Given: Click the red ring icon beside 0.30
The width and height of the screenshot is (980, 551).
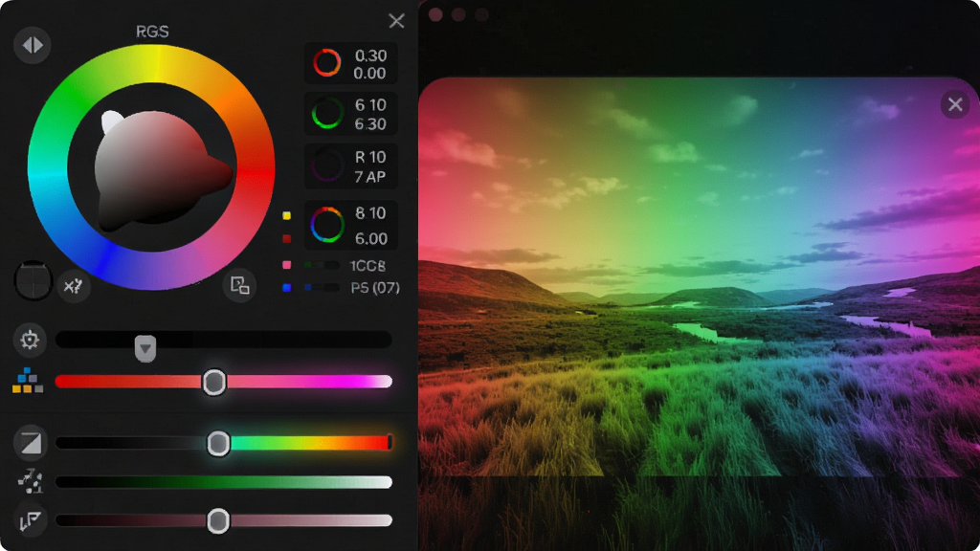Looking at the screenshot, I should click(x=327, y=63).
